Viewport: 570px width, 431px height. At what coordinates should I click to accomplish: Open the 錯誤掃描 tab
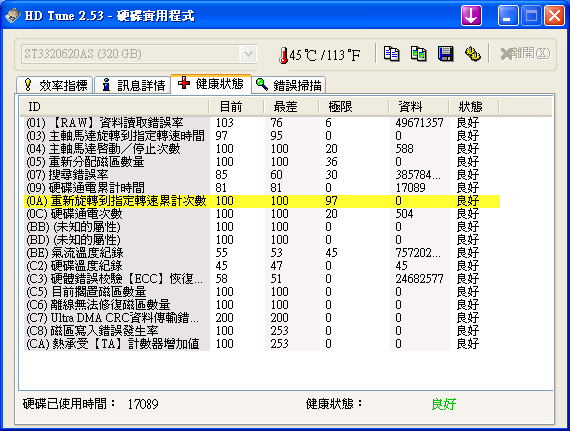(x=289, y=85)
